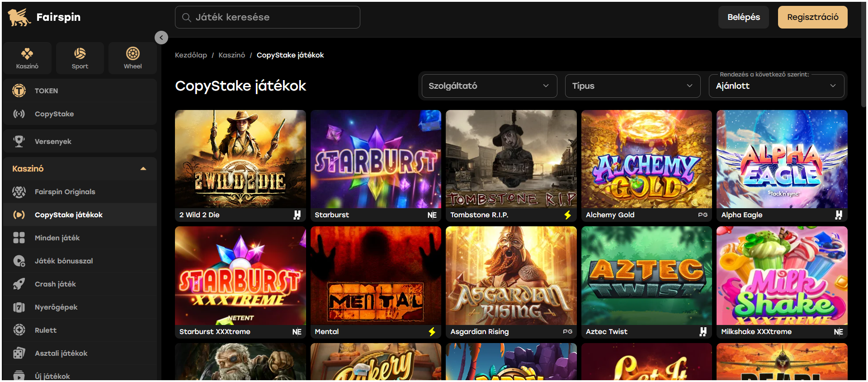The image size is (868, 382).
Task: Click the NetEnt icon on Milkshake XXXtreme
Action: [839, 332]
